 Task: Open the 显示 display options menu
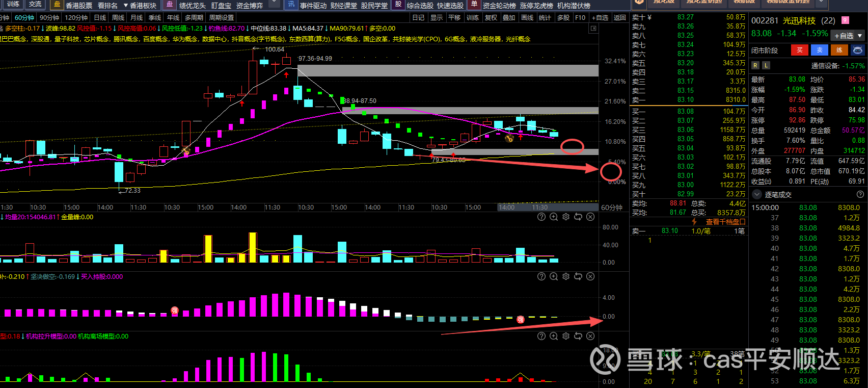pos(437,17)
